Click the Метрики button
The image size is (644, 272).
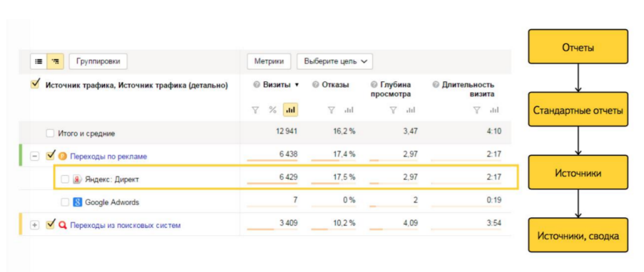point(269,62)
